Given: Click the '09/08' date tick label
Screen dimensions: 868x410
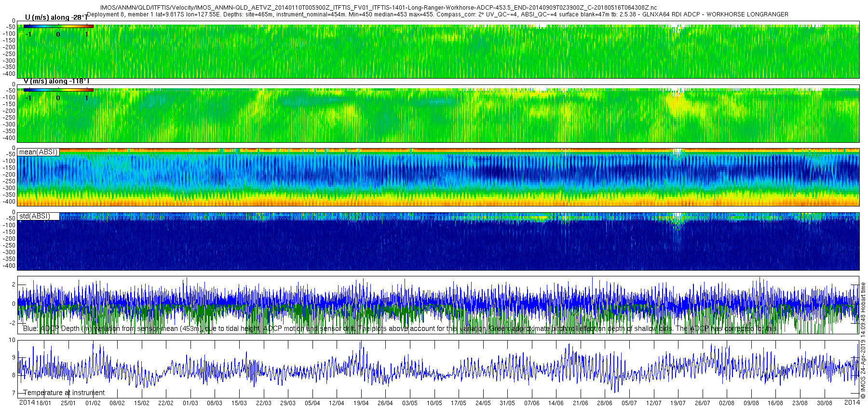Looking at the screenshot, I should [x=751, y=403].
